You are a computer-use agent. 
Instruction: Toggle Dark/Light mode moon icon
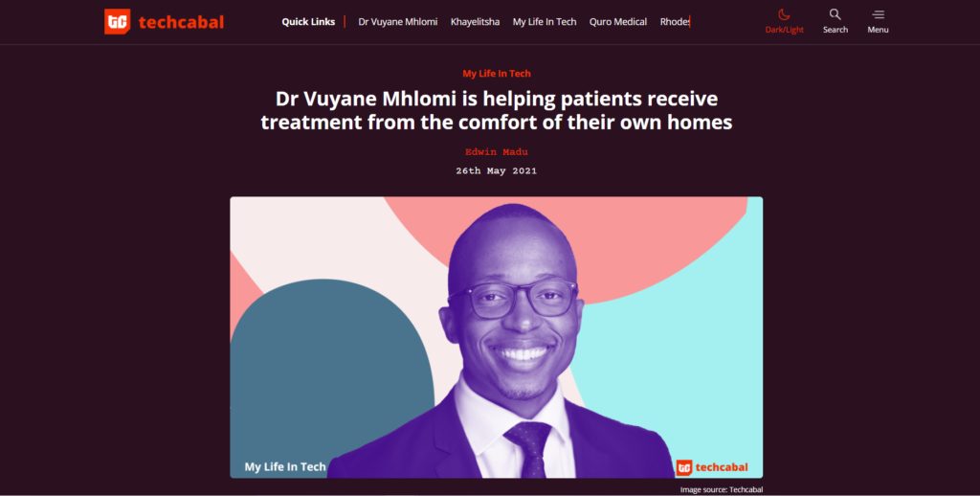784,14
